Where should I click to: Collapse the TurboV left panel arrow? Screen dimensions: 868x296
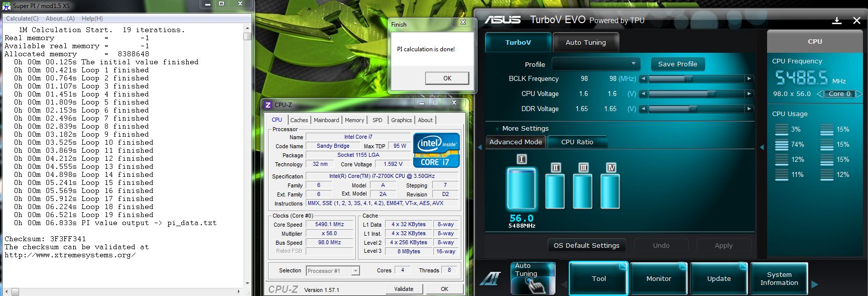click(479, 147)
